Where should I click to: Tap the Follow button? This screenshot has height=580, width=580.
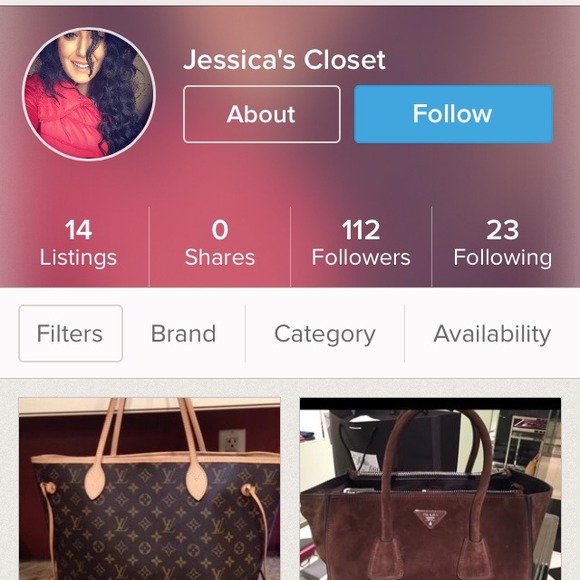tap(453, 114)
